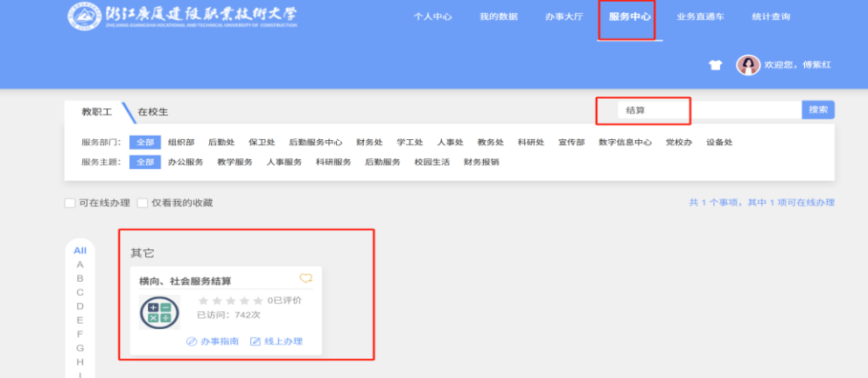Image resolution: width=868 pixels, height=378 pixels.
Task: Click the t-shirt skin theme icon
Action: click(x=715, y=66)
